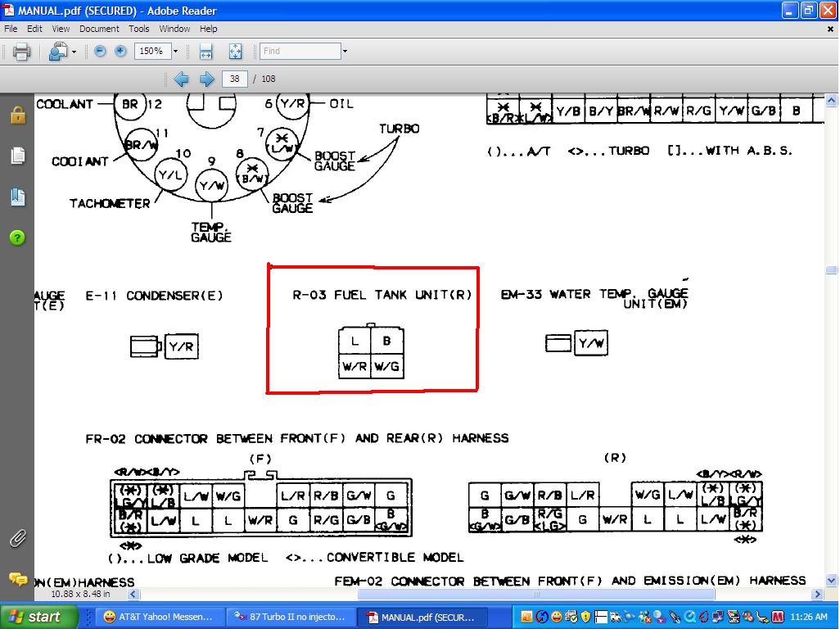The image size is (840, 629).
Task: Select the Fit Width icon
Action: [x=205, y=52]
